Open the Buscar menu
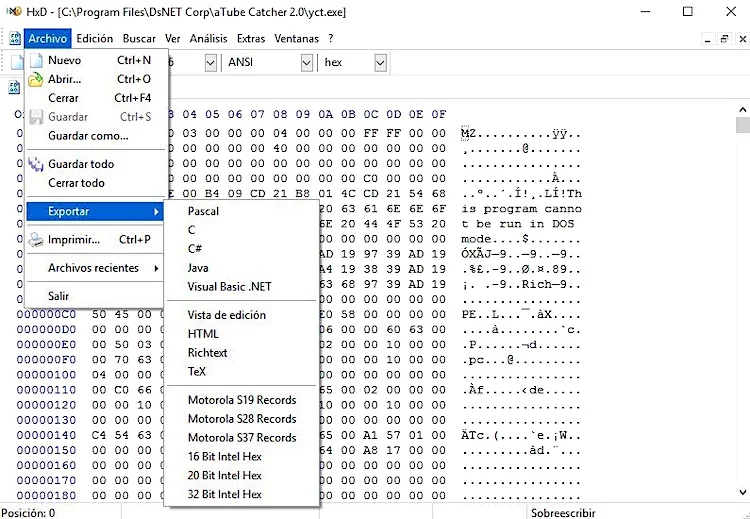The width and height of the screenshot is (750, 519). tap(139, 39)
